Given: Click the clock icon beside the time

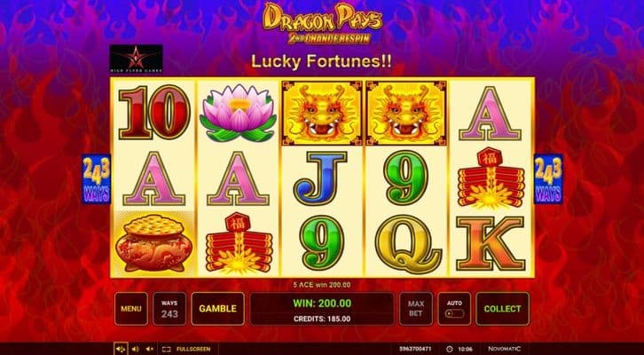Looking at the screenshot, I should [449, 349].
